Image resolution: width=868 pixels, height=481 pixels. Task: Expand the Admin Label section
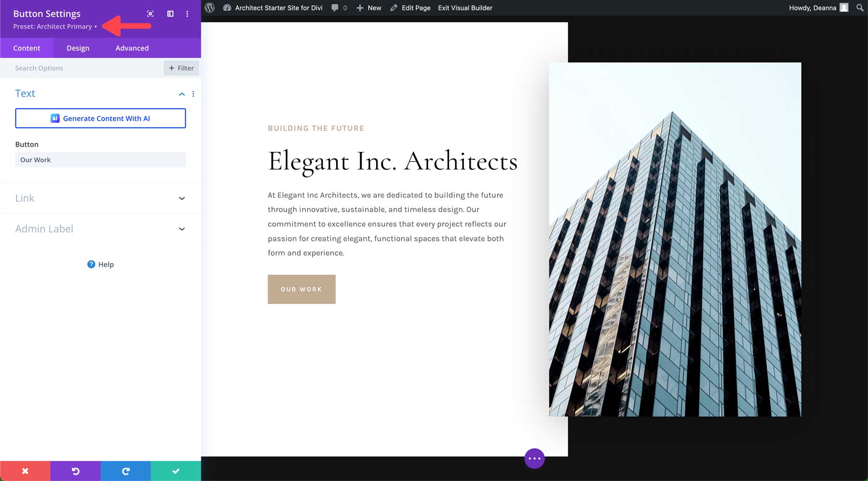100,228
